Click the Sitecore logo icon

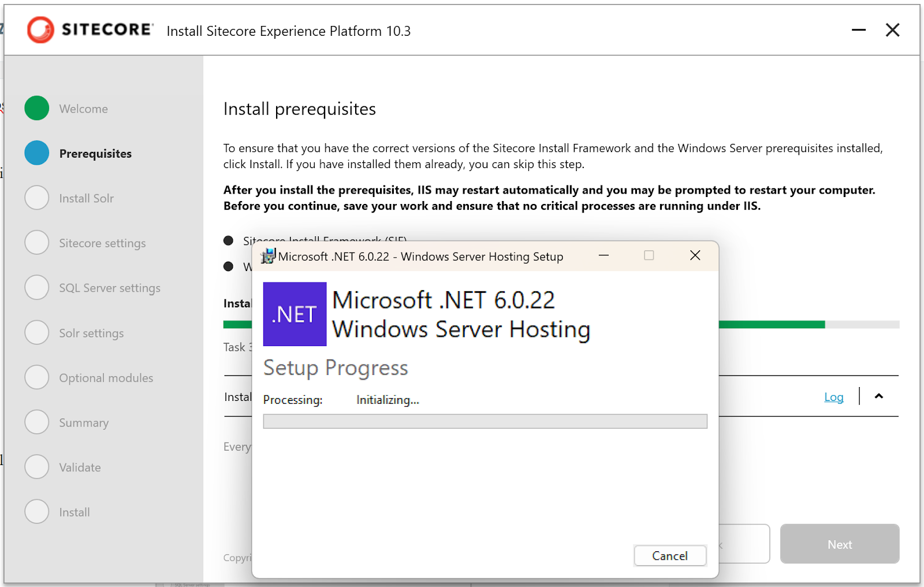click(40, 30)
